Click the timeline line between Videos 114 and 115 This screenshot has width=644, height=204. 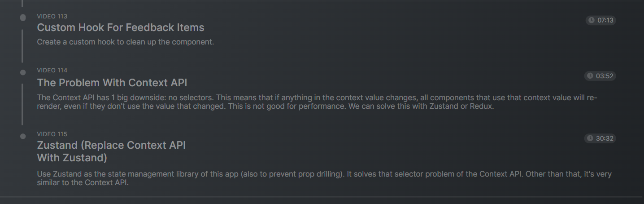click(22, 104)
